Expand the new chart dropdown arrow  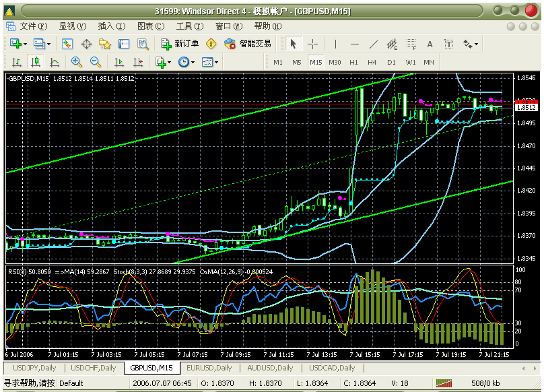pyautogui.click(x=26, y=44)
